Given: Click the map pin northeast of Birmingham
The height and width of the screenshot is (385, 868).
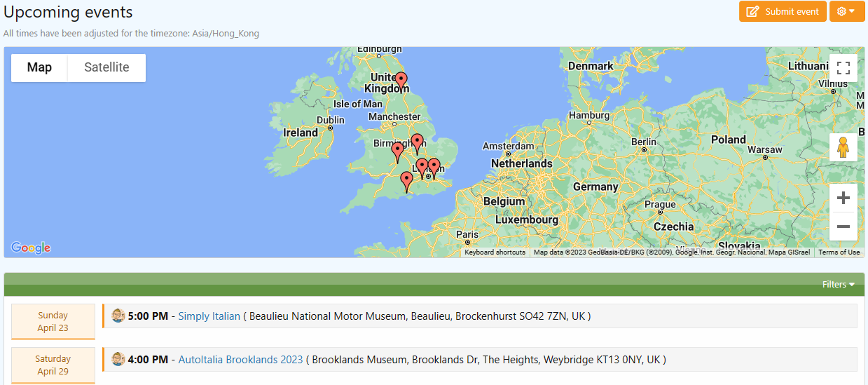Looking at the screenshot, I should click(417, 144).
